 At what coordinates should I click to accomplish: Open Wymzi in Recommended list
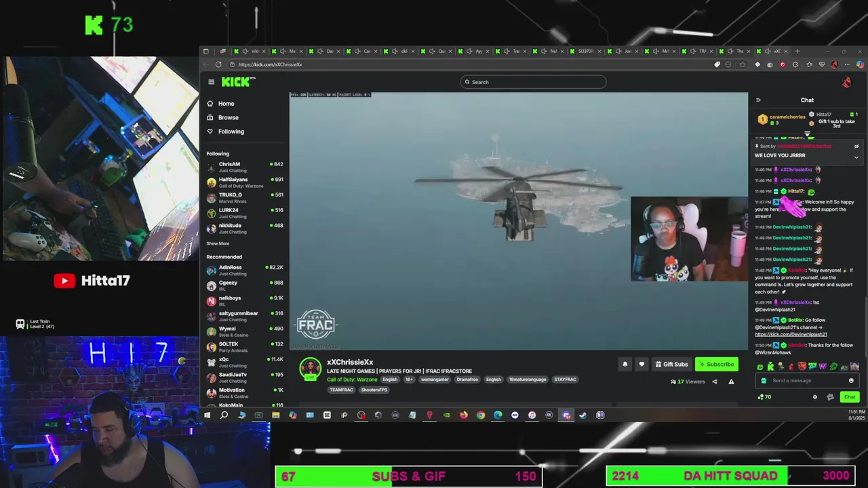[x=244, y=331]
